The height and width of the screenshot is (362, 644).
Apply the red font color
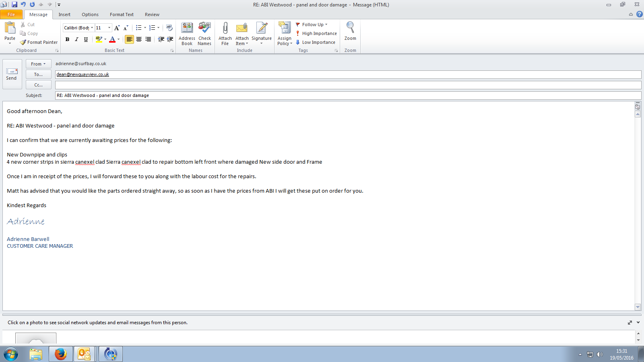coord(112,39)
